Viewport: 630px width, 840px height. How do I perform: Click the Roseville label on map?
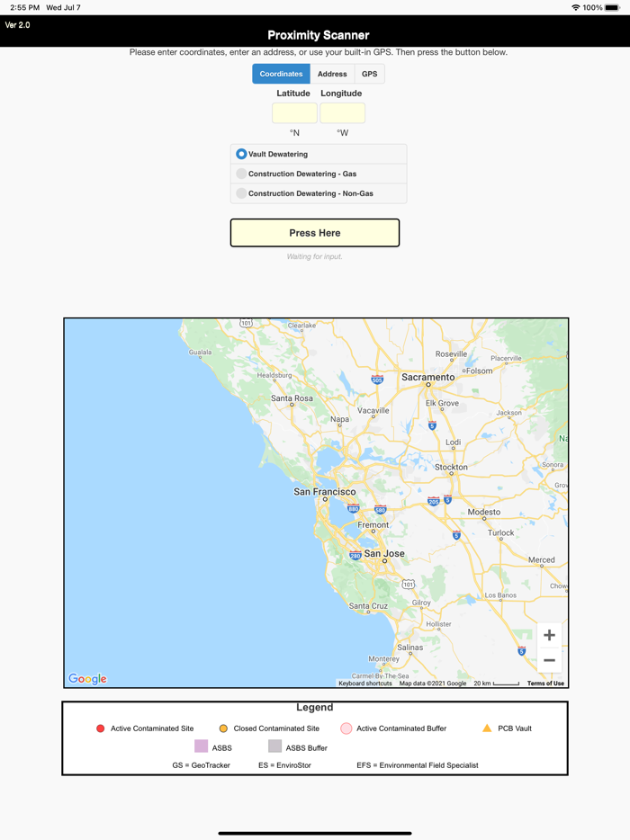click(x=452, y=354)
